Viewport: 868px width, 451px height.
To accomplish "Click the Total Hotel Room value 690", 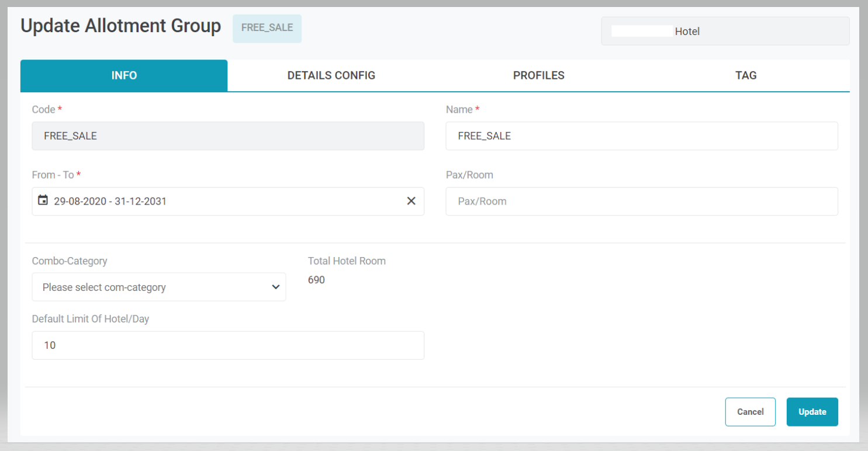I will (x=316, y=280).
